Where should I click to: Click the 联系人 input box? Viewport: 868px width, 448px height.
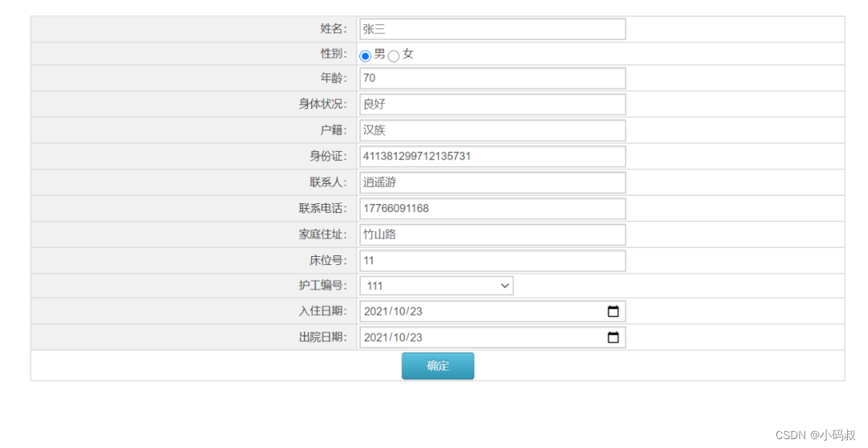point(493,182)
